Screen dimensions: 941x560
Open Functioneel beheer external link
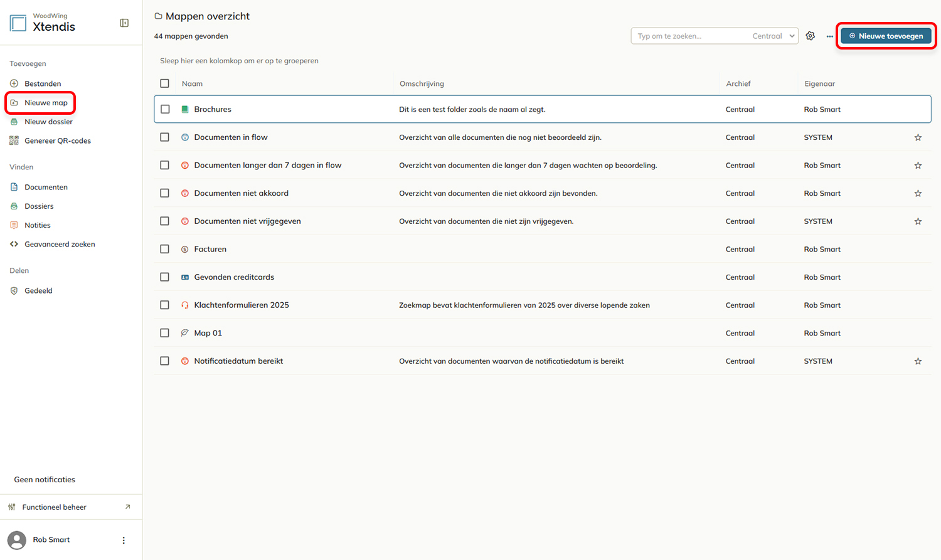click(x=71, y=507)
